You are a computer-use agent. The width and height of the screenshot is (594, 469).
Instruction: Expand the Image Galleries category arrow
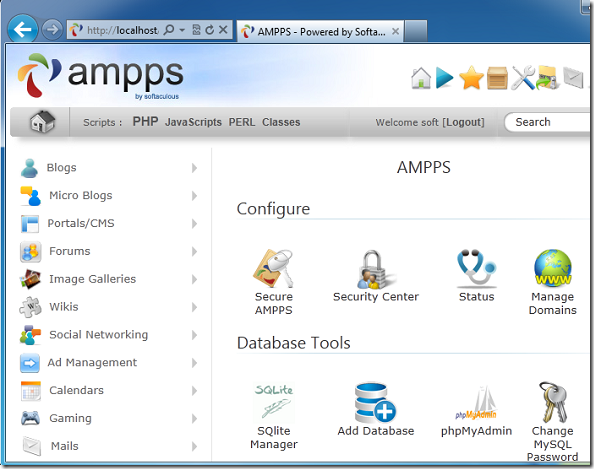194,279
